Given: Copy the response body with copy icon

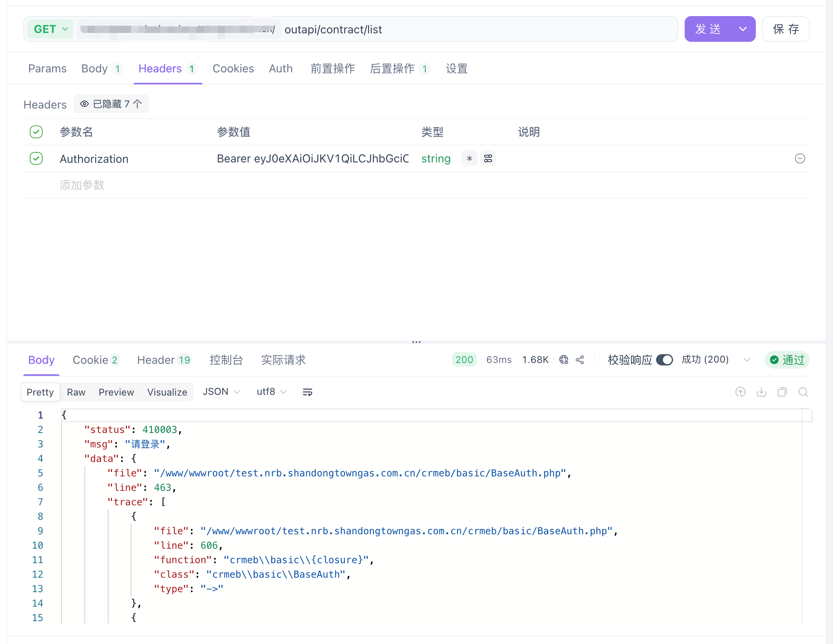Looking at the screenshot, I should [782, 392].
